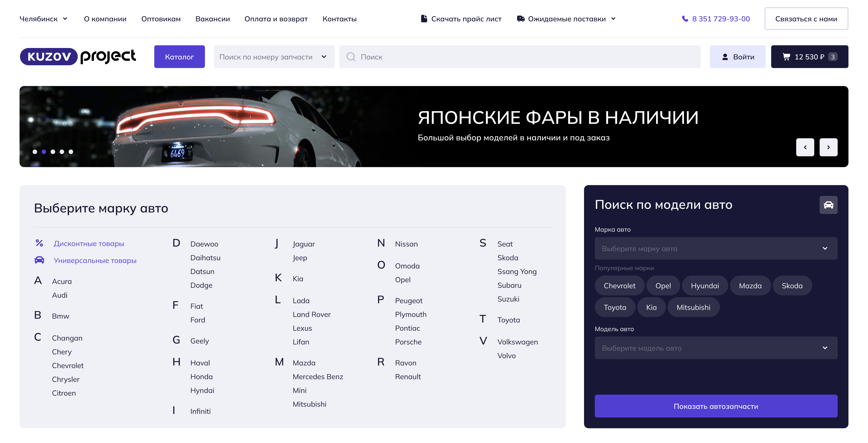
Task: Open Универсальные товары link
Action: [95, 260]
